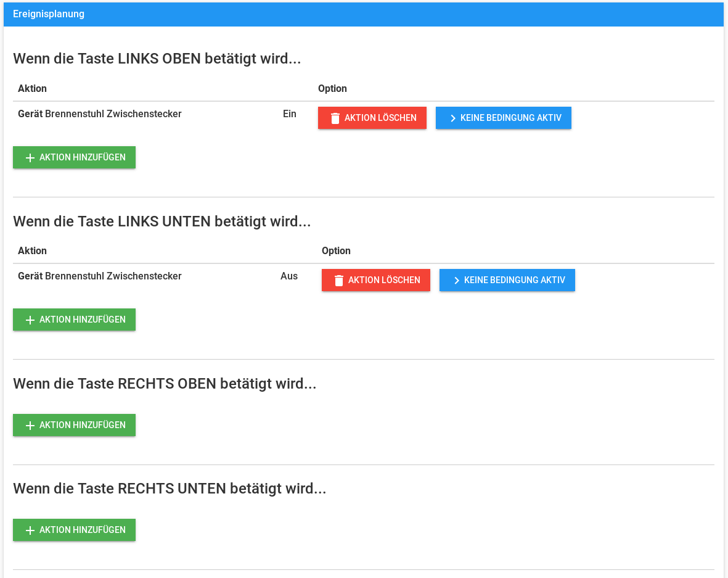Click plus icon under RECHTS OBEN section

click(30, 426)
